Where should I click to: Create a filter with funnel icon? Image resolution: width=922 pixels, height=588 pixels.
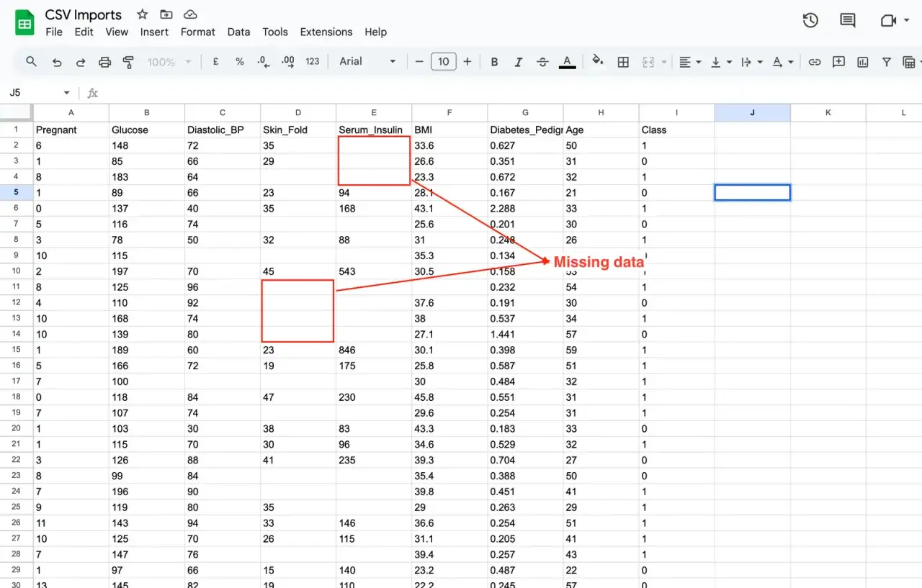point(887,62)
